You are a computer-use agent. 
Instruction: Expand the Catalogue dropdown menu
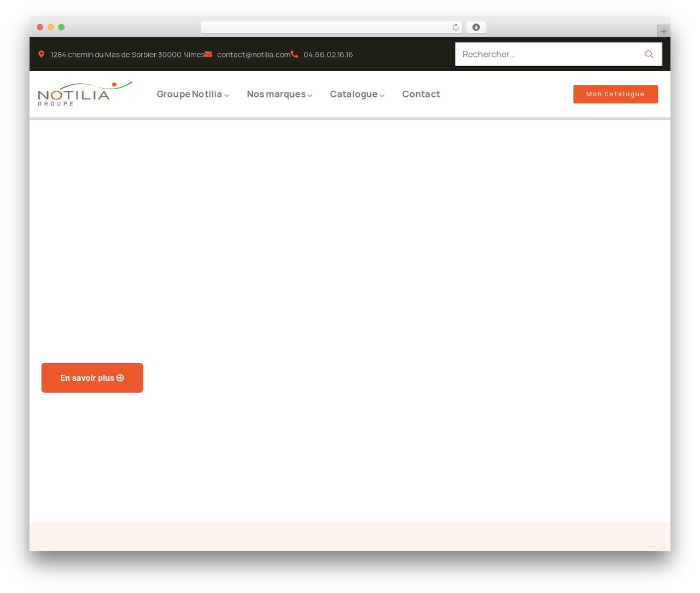(357, 94)
